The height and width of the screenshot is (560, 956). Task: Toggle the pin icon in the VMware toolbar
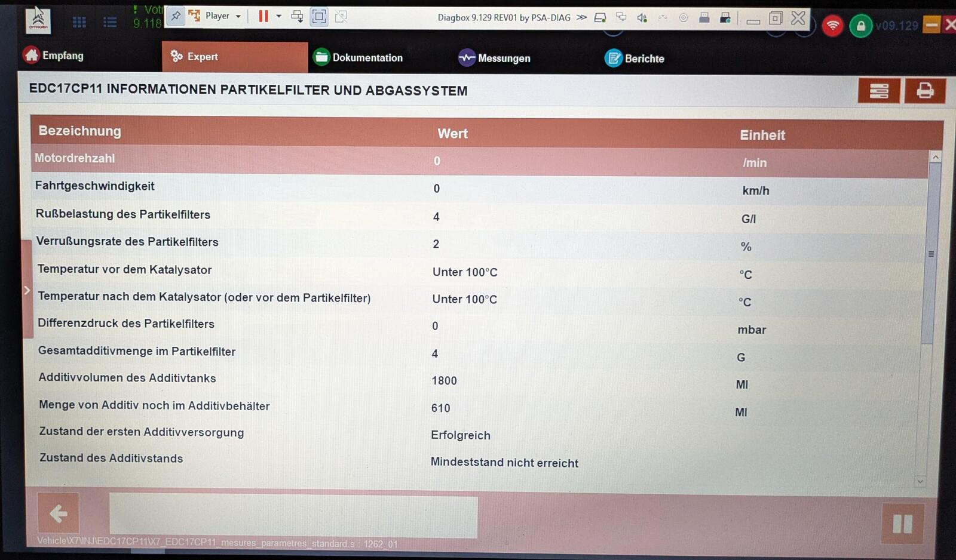176,16
